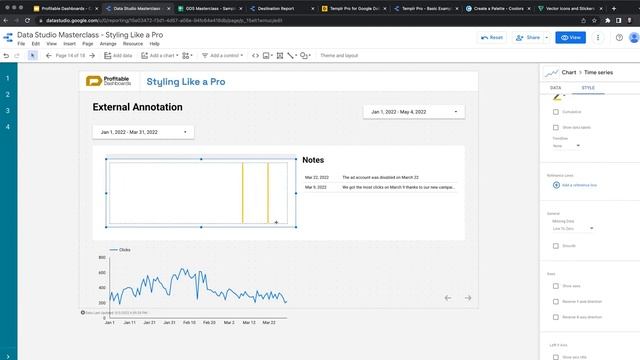
Task: Insert a text box tool
Action: pos(280,56)
